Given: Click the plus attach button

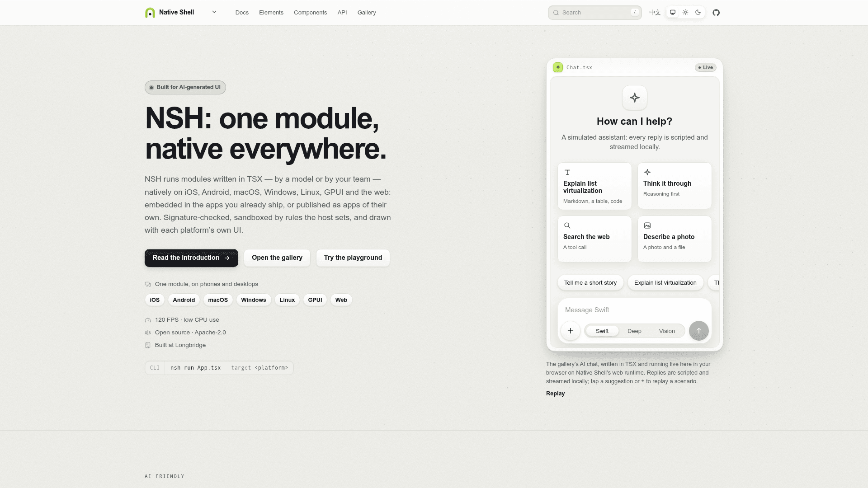Looking at the screenshot, I should coord(571,331).
